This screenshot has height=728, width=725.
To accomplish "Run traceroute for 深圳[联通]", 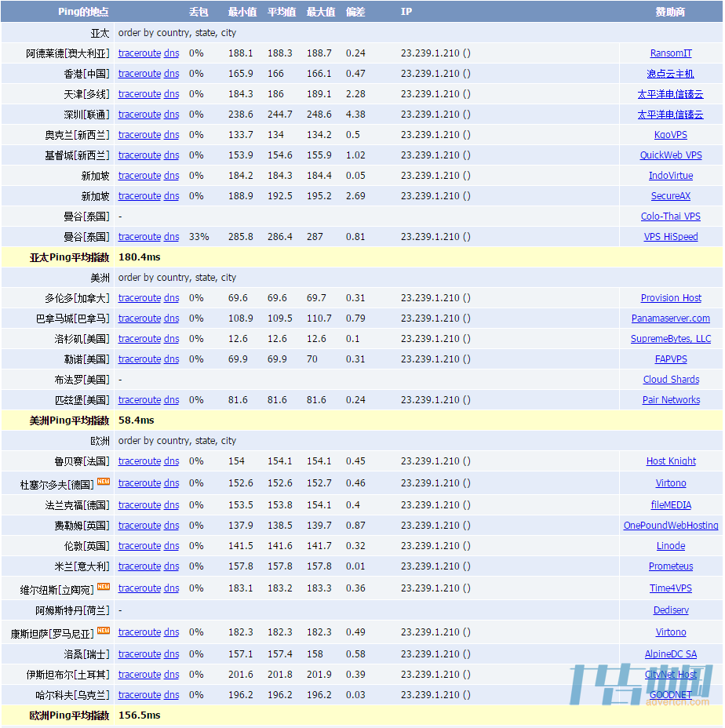I will pyautogui.click(x=139, y=115).
